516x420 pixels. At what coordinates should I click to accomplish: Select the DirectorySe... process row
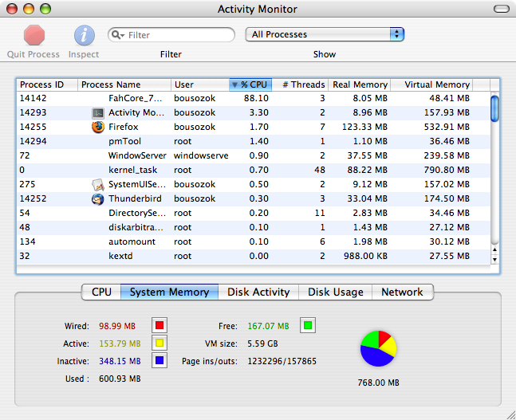click(253, 213)
